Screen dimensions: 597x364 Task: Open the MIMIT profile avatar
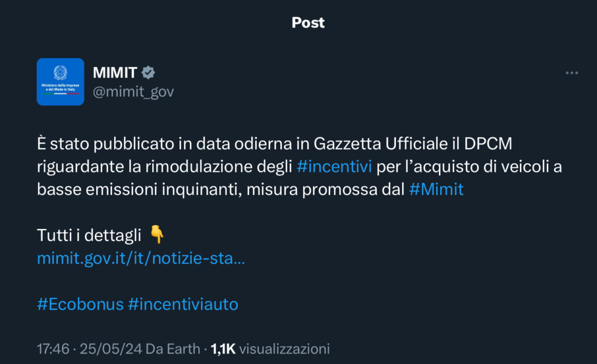60,82
